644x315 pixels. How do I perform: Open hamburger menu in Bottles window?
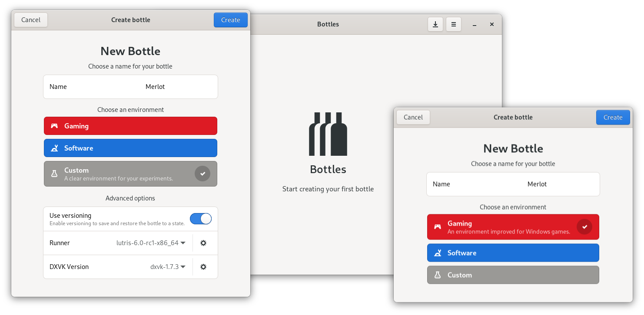pos(454,24)
